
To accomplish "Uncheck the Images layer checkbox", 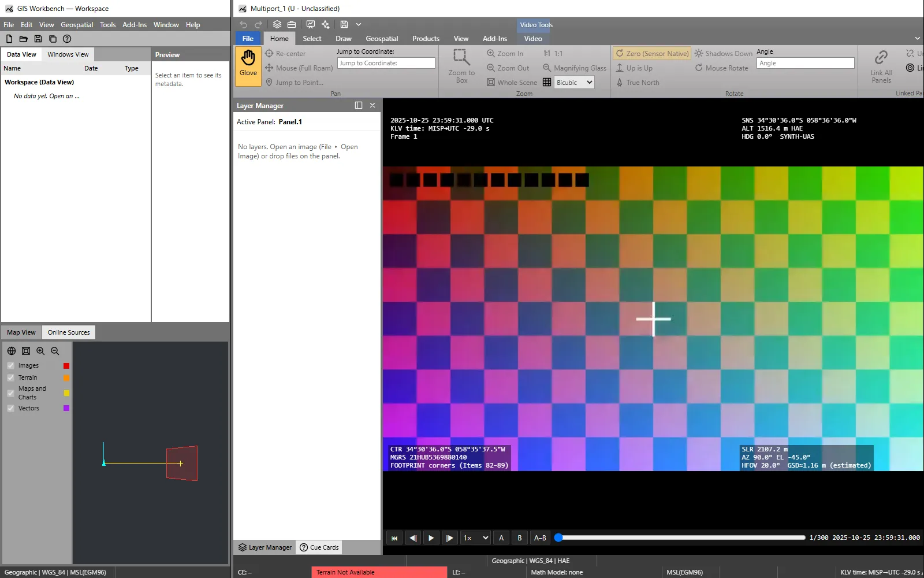I will tap(10, 365).
